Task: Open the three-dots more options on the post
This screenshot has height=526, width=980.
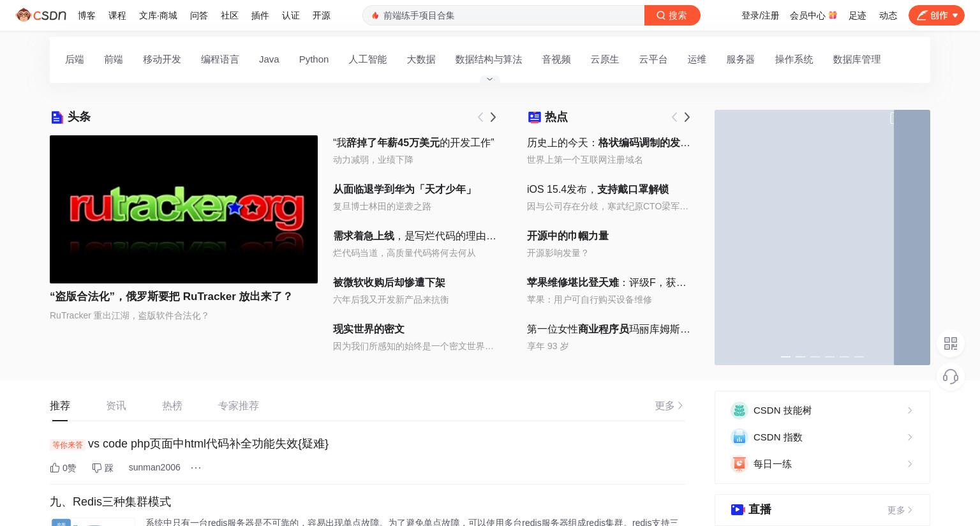Action: tap(196, 468)
